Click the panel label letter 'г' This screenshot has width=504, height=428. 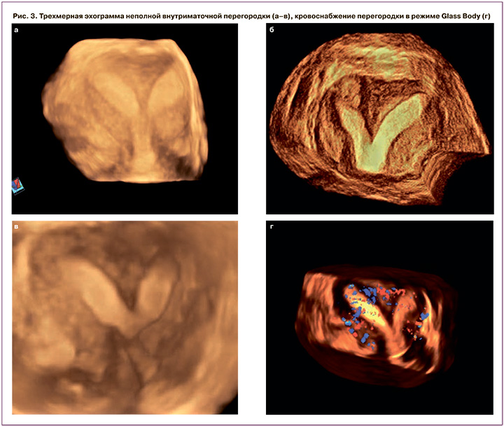pyautogui.click(x=272, y=227)
